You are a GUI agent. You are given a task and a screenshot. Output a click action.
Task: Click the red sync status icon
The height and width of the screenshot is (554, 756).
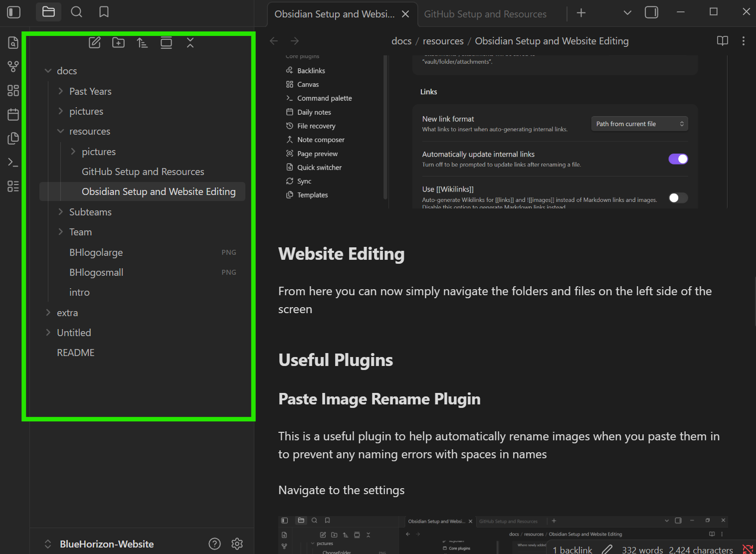click(x=748, y=550)
